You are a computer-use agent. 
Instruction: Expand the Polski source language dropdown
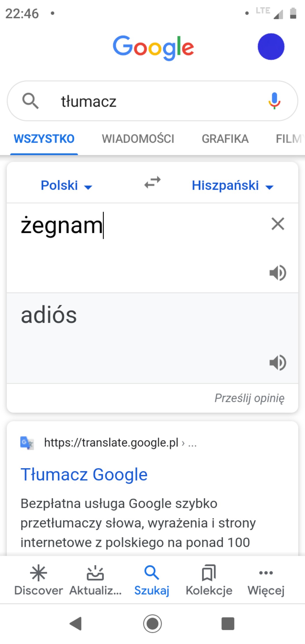[66, 185]
